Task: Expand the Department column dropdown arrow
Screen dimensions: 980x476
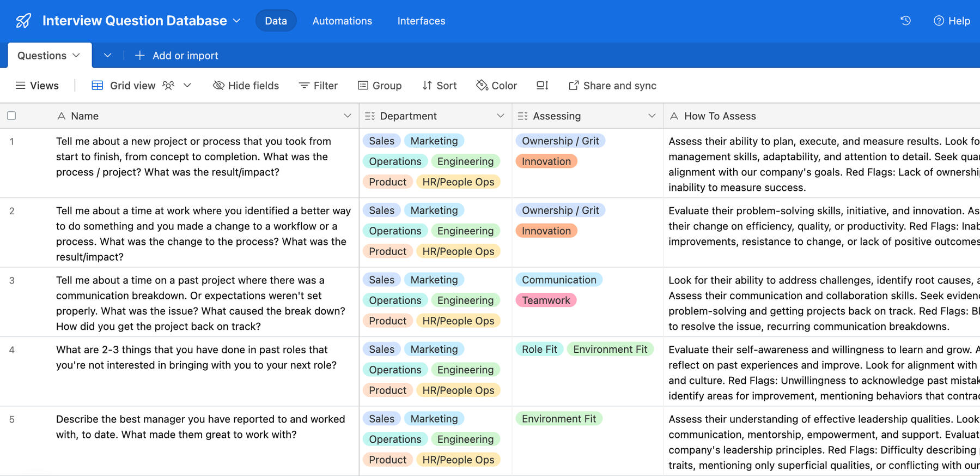Action: (500, 116)
